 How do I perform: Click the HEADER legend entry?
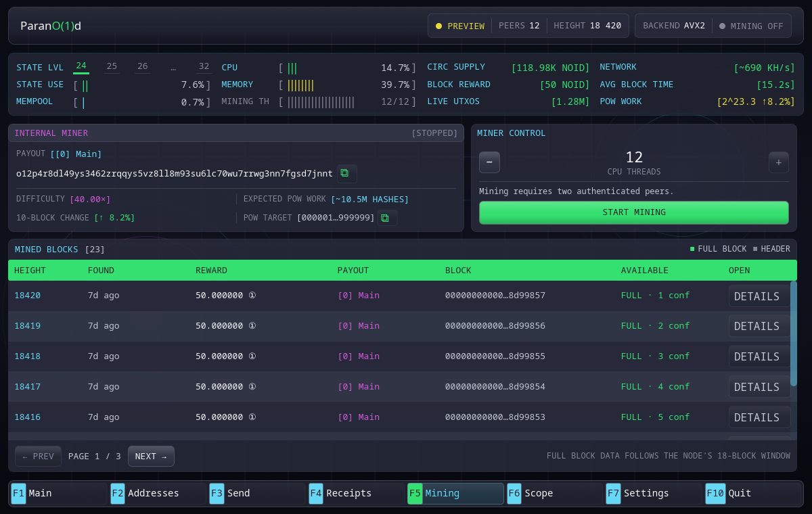(771, 249)
